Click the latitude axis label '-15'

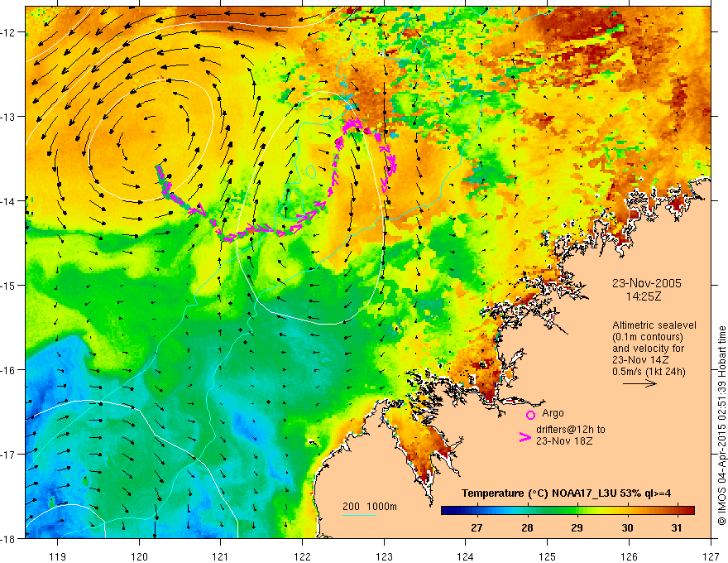coord(8,285)
